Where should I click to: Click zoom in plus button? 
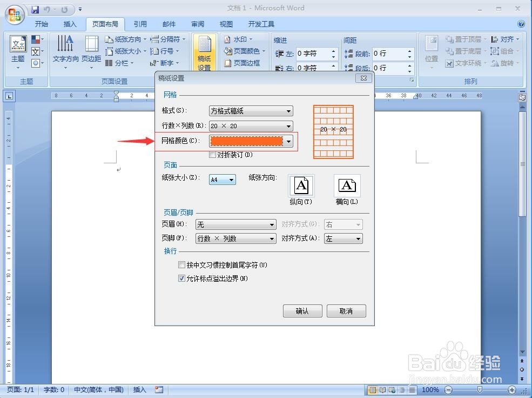[511, 390]
